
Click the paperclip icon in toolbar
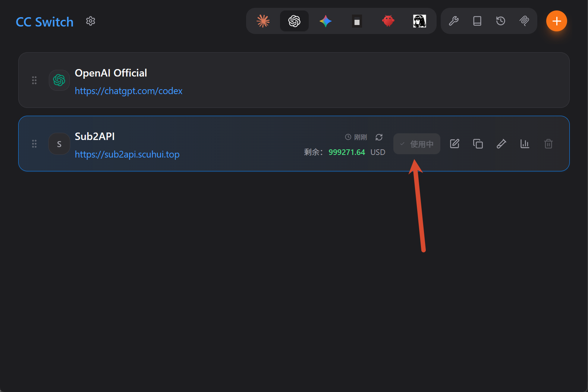[524, 21]
